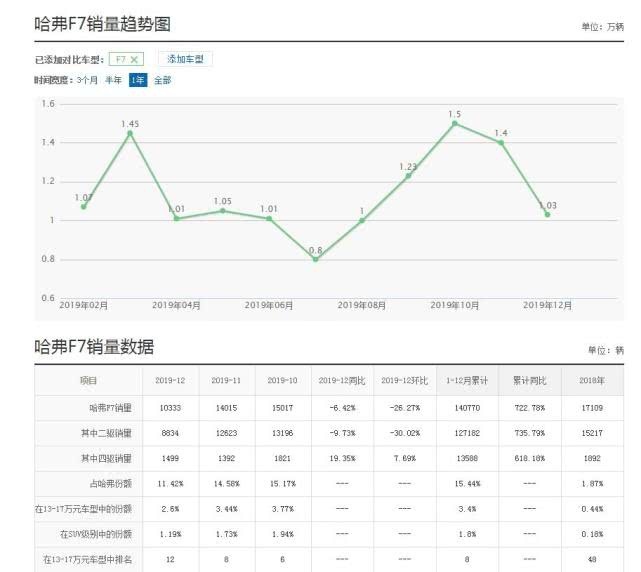Click the 1.03 final data point
Screen dimensions: 641x572
point(547,215)
